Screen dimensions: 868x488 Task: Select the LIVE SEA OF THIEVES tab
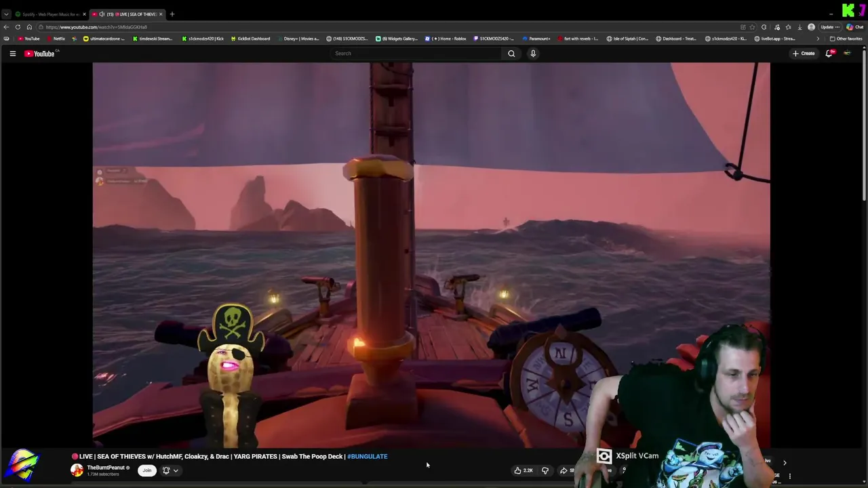(129, 14)
